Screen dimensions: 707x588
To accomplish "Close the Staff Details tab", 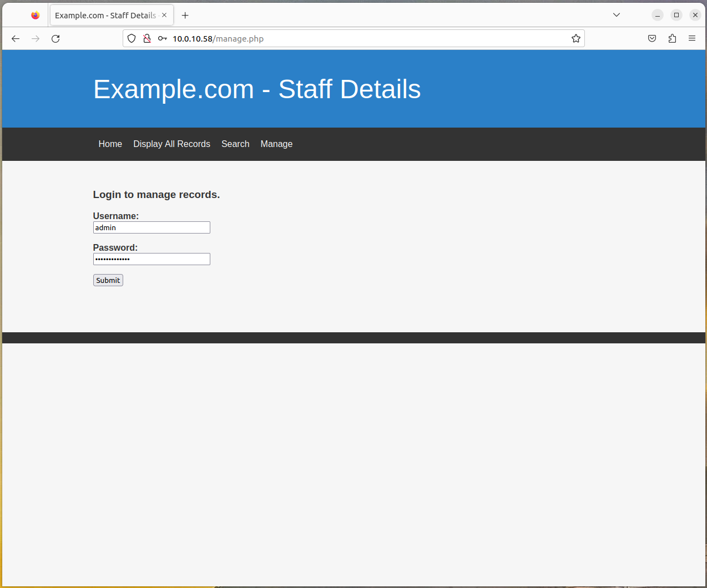I will [x=164, y=16].
